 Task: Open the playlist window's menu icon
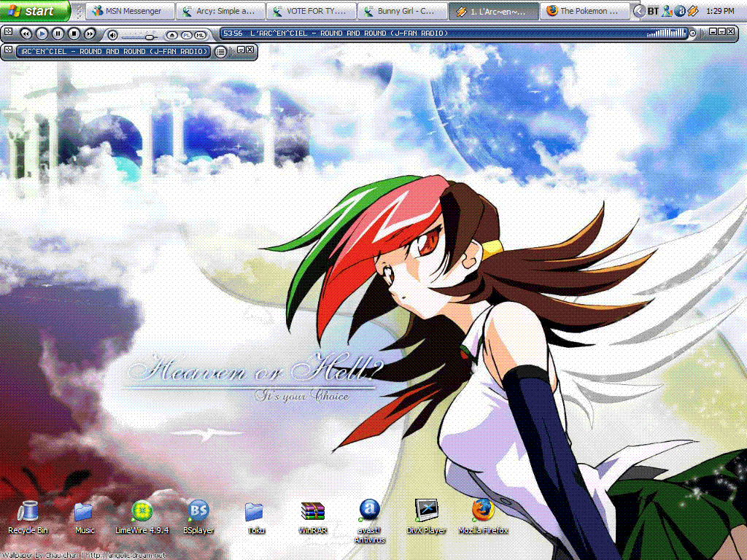pyautogui.click(x=8, y=50)
